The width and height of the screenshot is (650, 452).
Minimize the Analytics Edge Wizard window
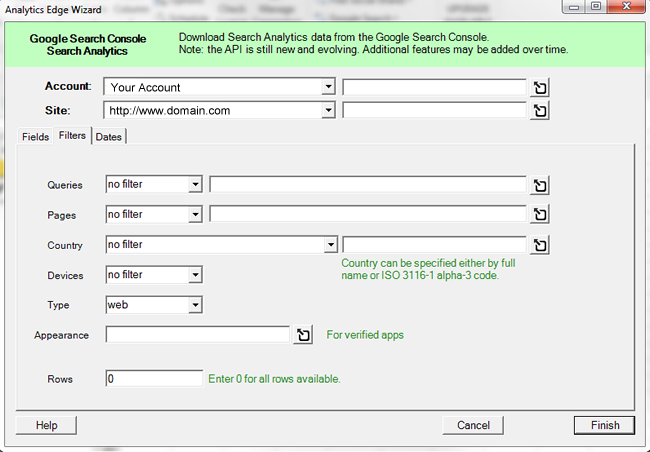pyautogui.click(x=574, y=7)
